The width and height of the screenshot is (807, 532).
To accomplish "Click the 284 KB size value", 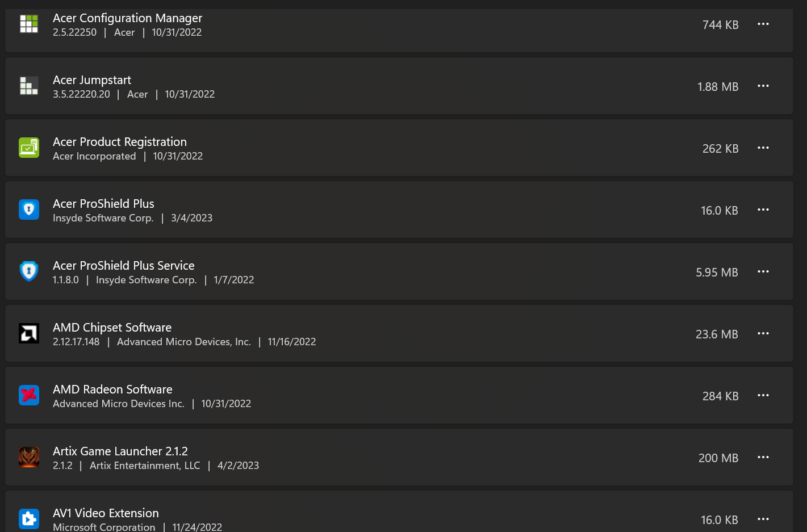I will [720, 396].
